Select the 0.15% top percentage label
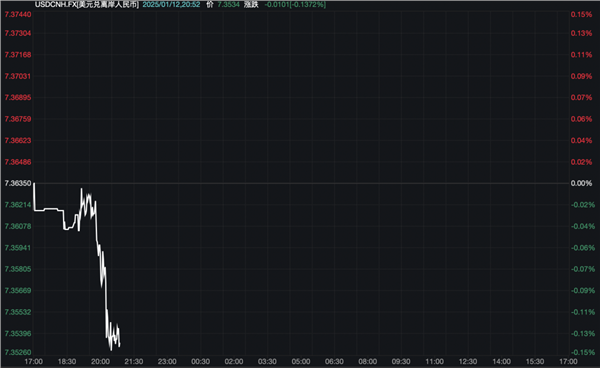Image resolution: width=600 pixels, height=368 pixels. 581,15
